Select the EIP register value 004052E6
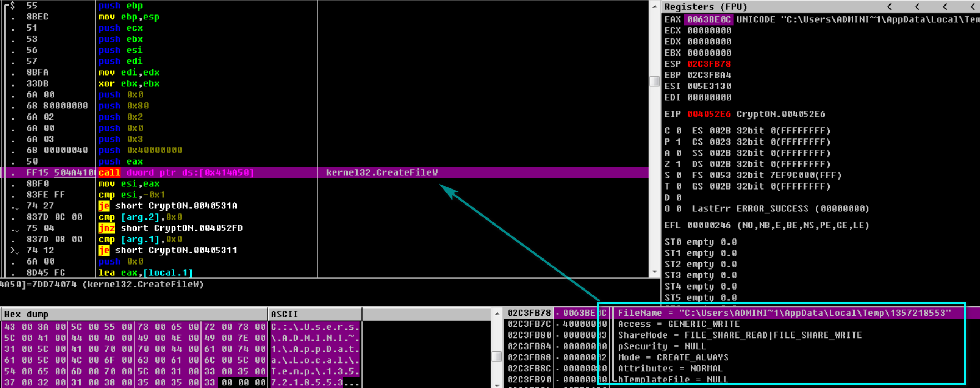980x388 pixels. point(708,114)
